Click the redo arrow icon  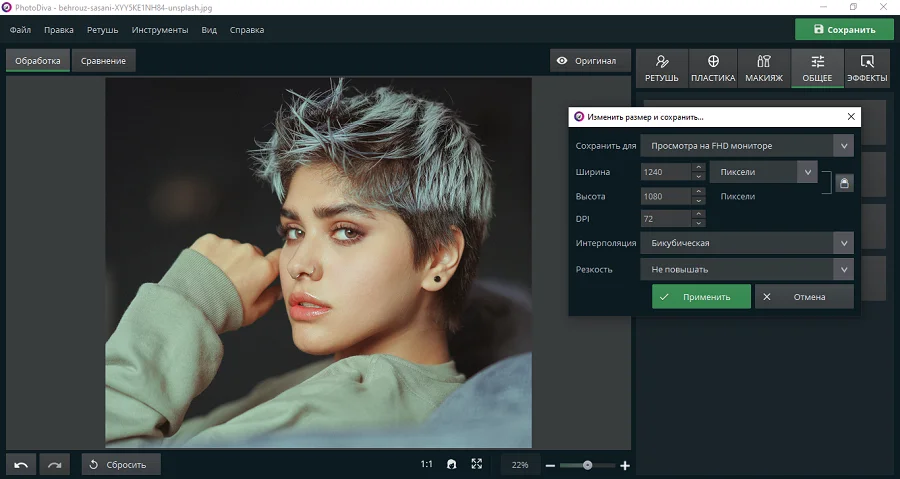click(x=55, y=464)
